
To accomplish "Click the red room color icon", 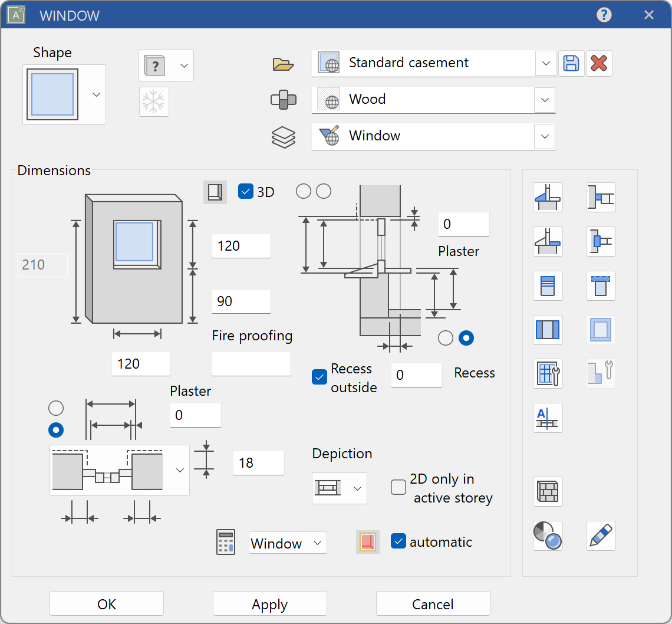I will 368,541.
